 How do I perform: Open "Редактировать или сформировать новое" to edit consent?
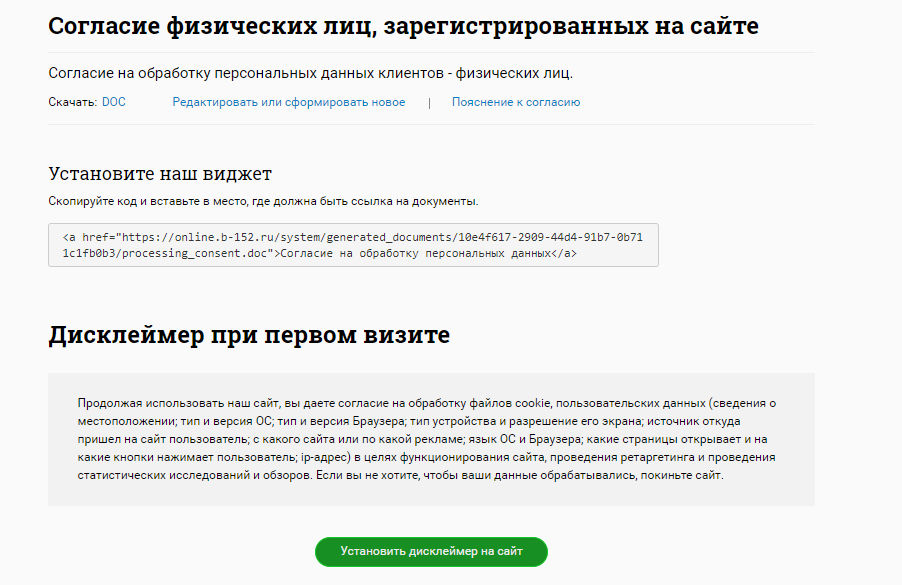pos(288,101)
